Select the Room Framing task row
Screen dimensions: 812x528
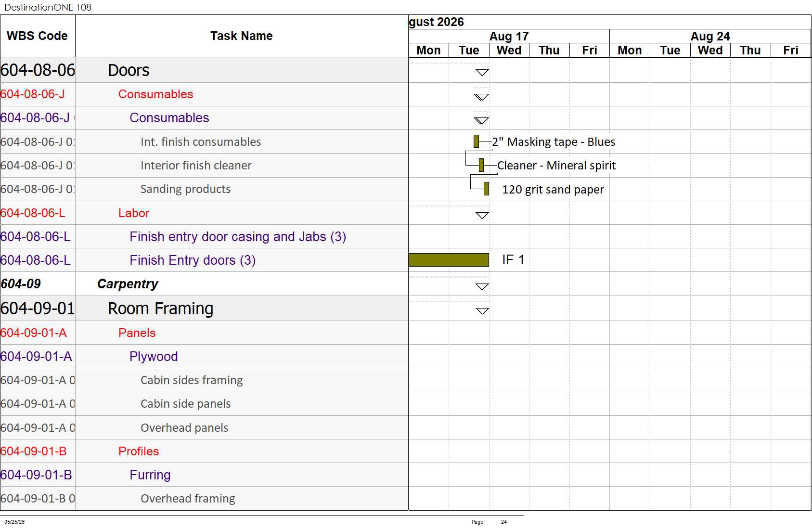point(204,309)
